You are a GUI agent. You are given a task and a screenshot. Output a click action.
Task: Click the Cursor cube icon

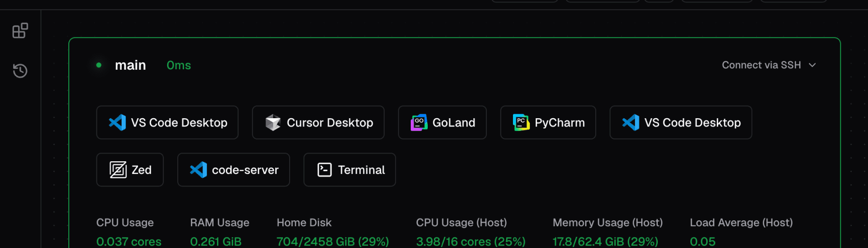[x=273, y=123]
